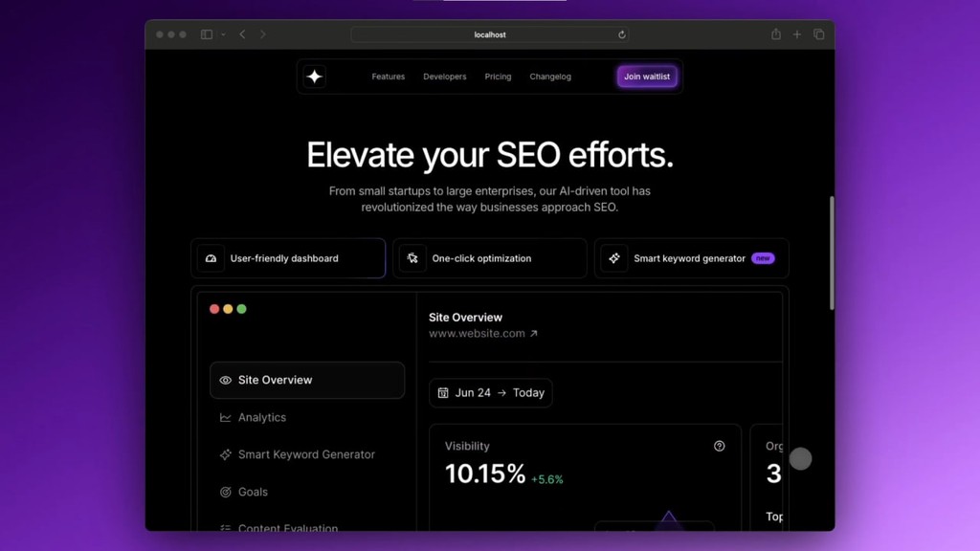Screen dimensions: 980x551
Task: Open the Jun 24 to Today date picker
Action: tap(491, 393)
